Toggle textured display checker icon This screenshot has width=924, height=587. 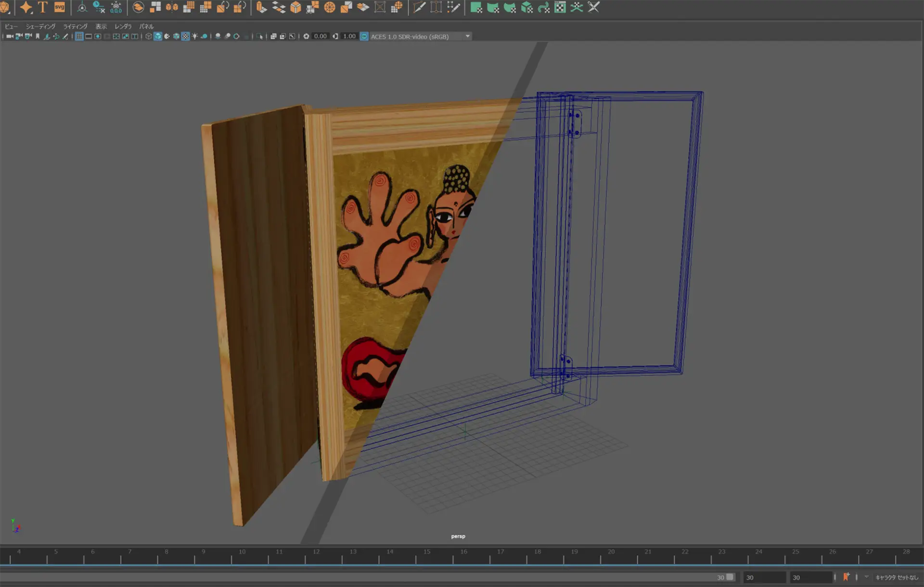[185, 36]
